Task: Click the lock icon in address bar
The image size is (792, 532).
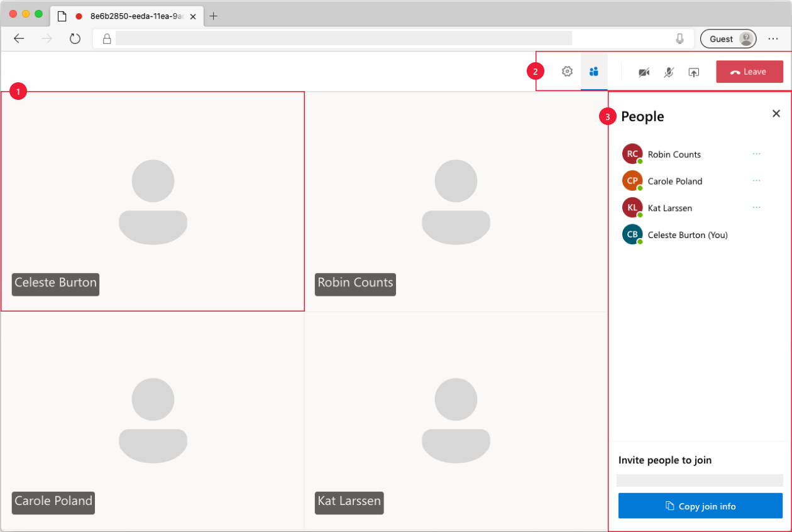Action: (x=106, y=38)
